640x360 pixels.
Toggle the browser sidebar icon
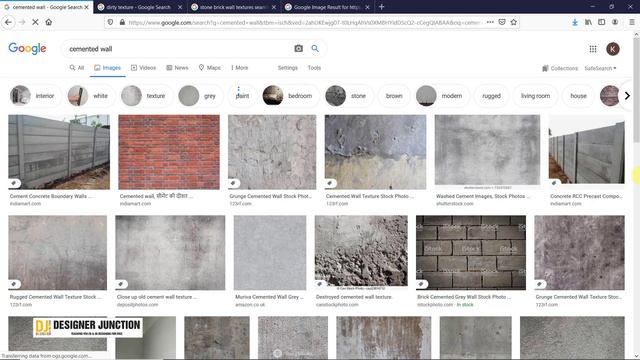point(602,22)
